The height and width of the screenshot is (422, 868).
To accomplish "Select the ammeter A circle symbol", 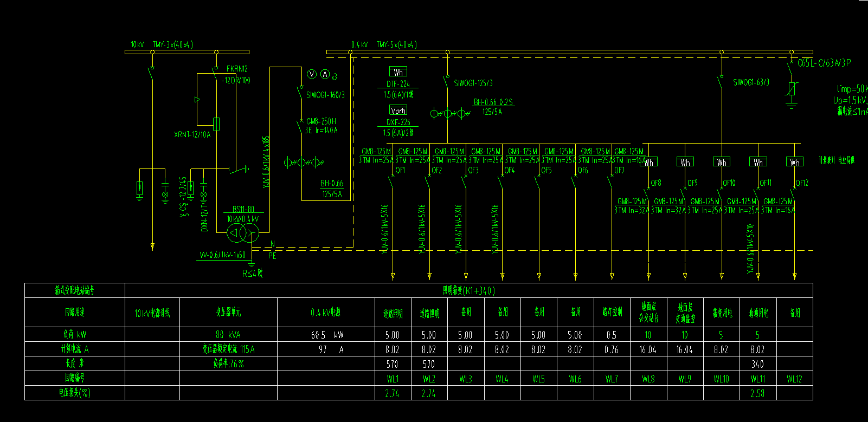I will [x=325, y=74].
